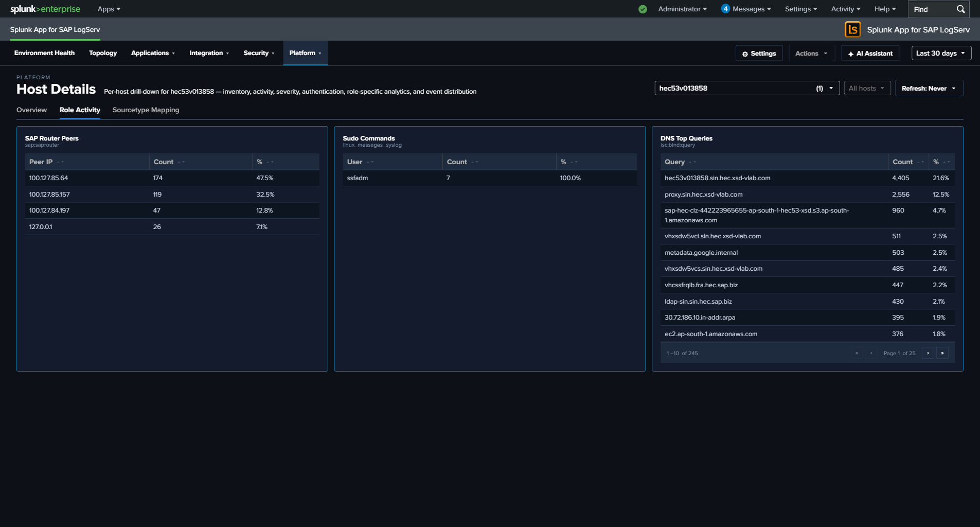980x527 pixels.
Task: Click the Splunk enterprise logo
Action: [x=45, y=9]
